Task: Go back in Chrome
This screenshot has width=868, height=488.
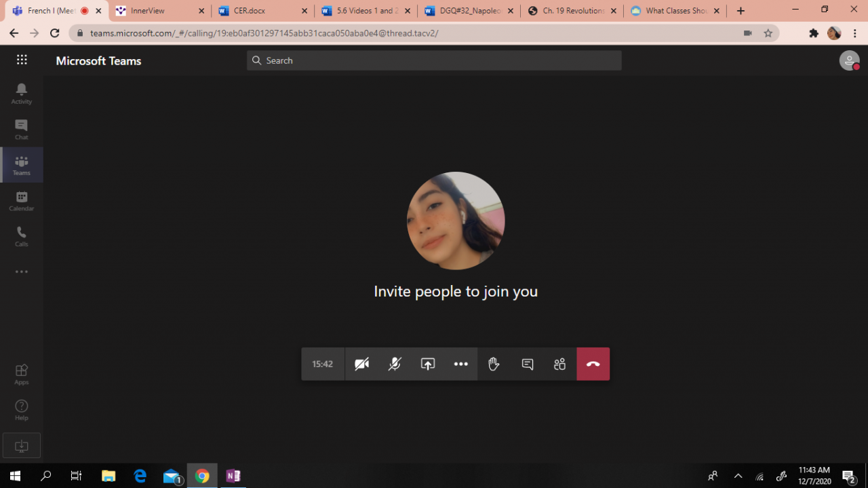Action: (x=14, y=33)
